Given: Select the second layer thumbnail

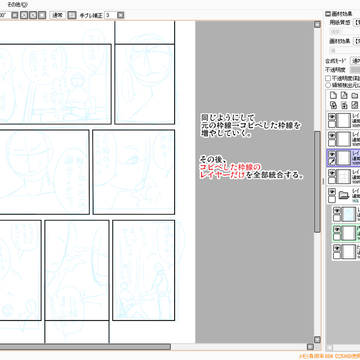Looking at the screenshot, I should pyautogui.click(x=344, y=139).
